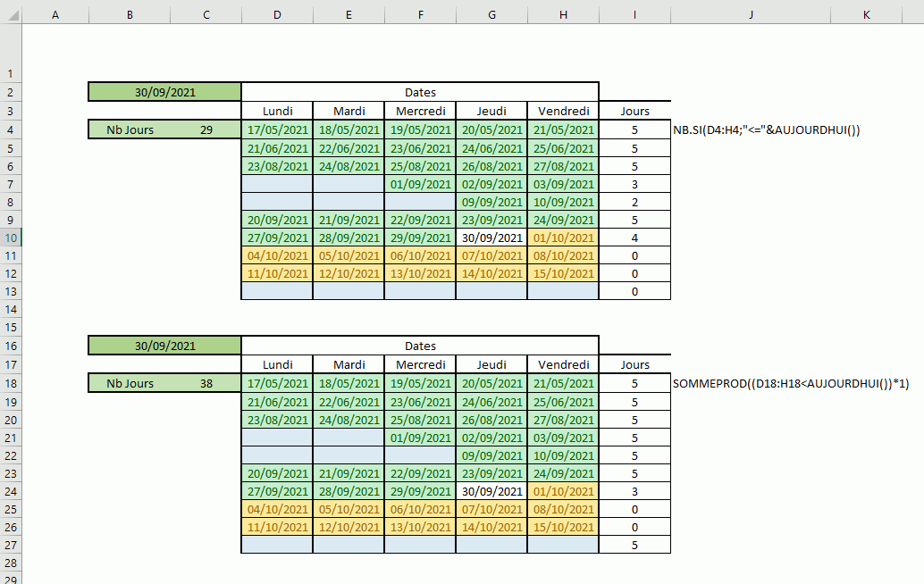Click the value 29 in cell C4
Screen dimensions: 924x584
coord(206,129)
